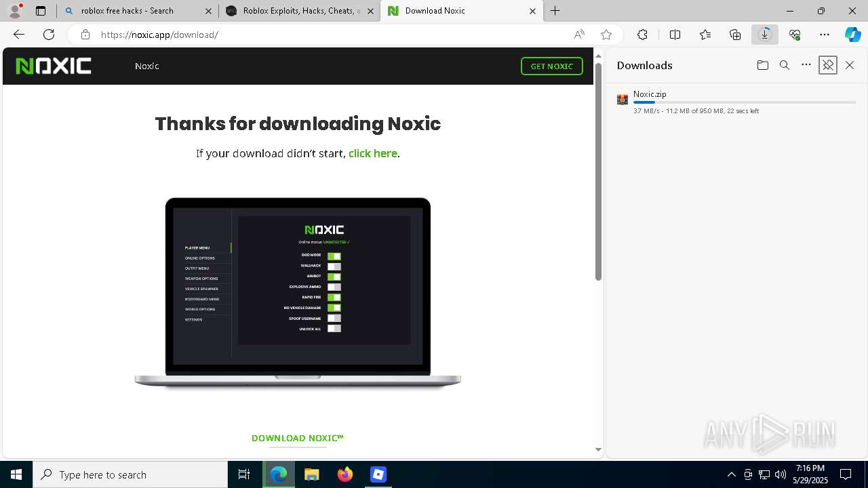Click the Noxic nav menu item
868x488 pixels.
click(x=146, y=66)
